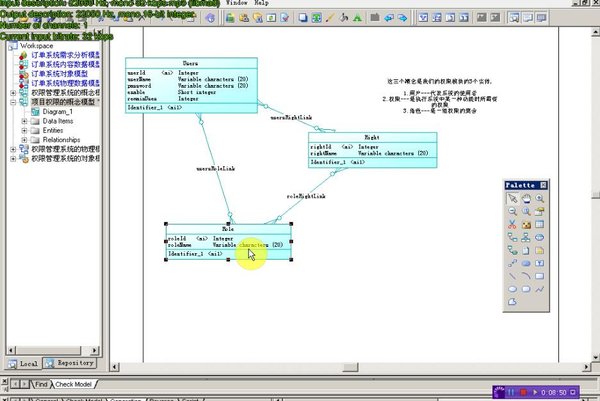Select the Arc tool in Palette
Viewport: 600px width, 401px height.
pos(526,276)
